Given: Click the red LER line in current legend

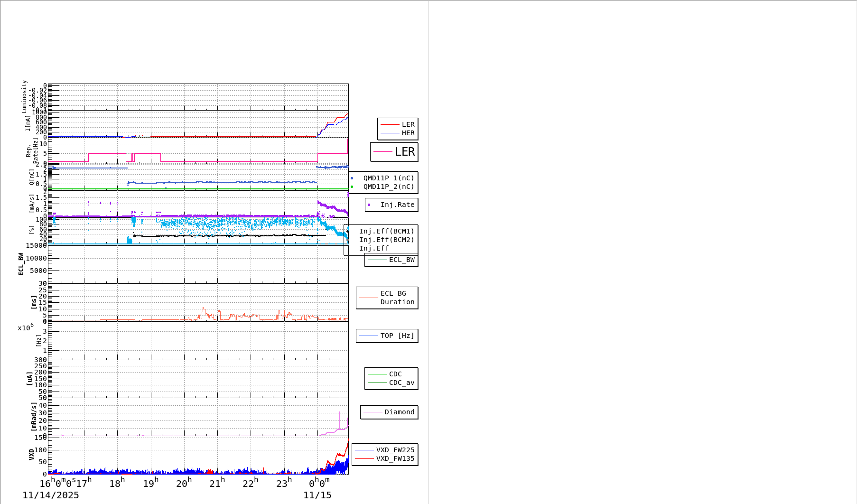Looking at the screenshot, I should 390,125.
